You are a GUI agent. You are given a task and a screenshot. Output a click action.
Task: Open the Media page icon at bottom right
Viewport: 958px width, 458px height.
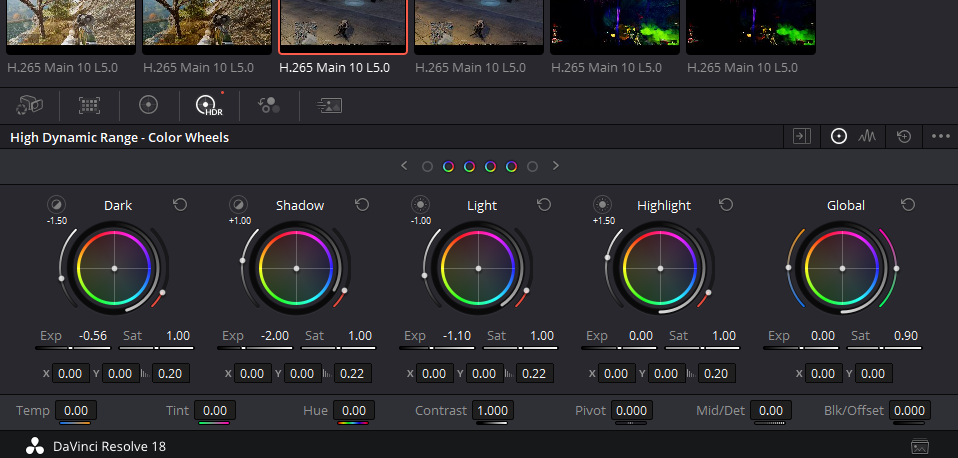920,447
